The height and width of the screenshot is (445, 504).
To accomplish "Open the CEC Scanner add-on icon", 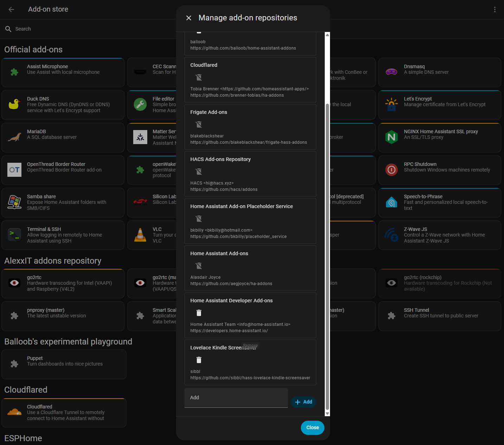I will 140,72.
